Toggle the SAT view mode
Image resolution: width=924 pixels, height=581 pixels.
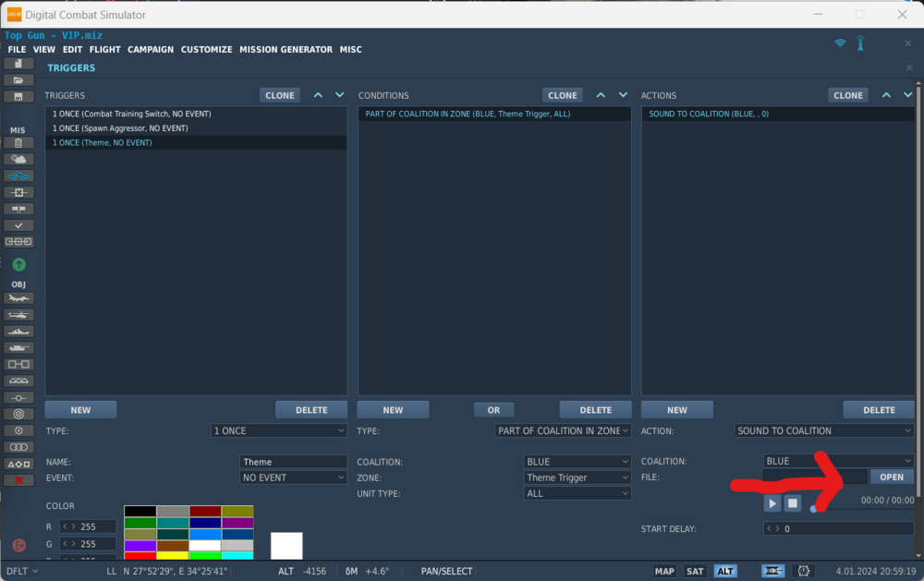(x=695, y=571)
